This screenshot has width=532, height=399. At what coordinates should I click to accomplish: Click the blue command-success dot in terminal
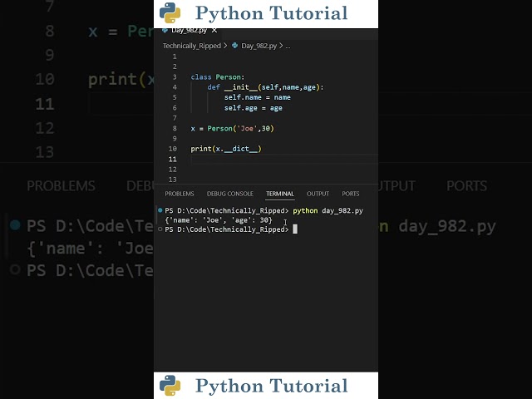[x=160, y=210]
